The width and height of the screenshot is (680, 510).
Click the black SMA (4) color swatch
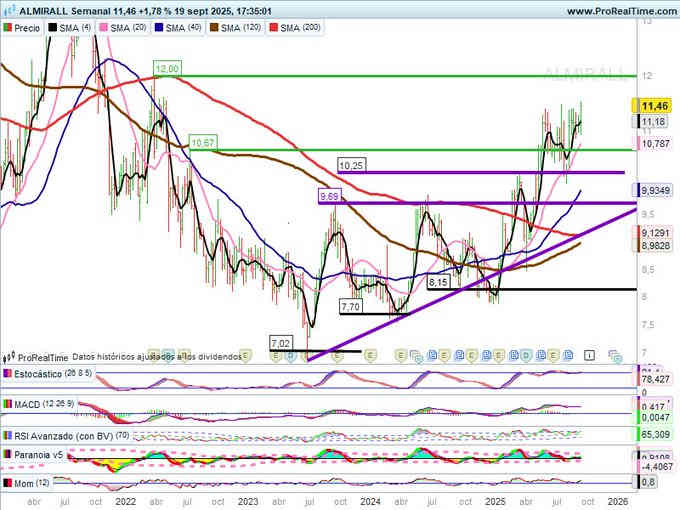52,28
